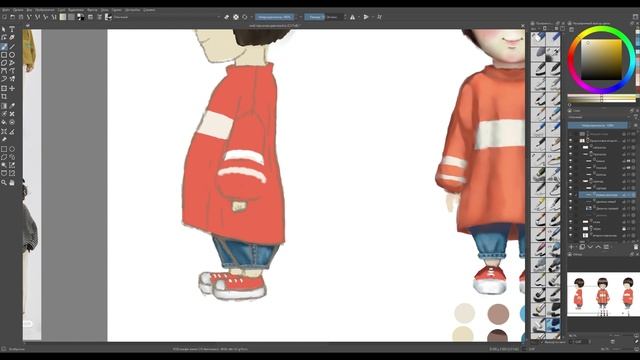Open the layer blending mode dropdown
The image size is (640, 360).
tap(598, 118)
